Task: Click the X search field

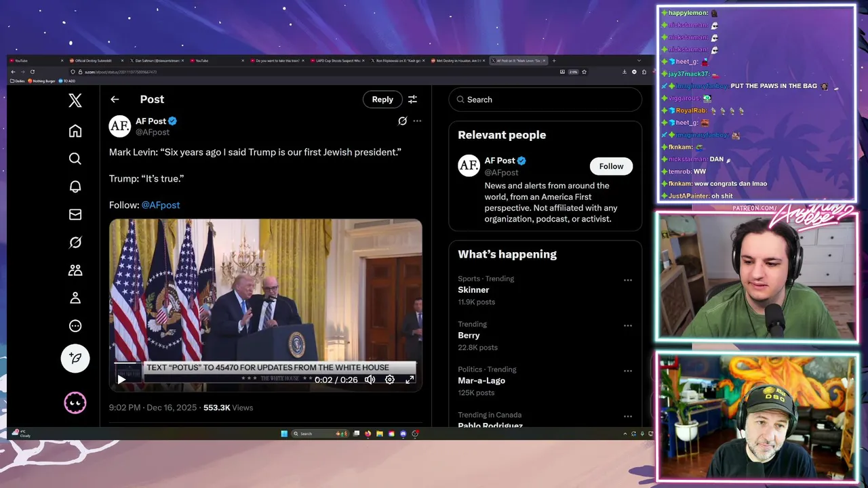Action: (x=545, y=100)
